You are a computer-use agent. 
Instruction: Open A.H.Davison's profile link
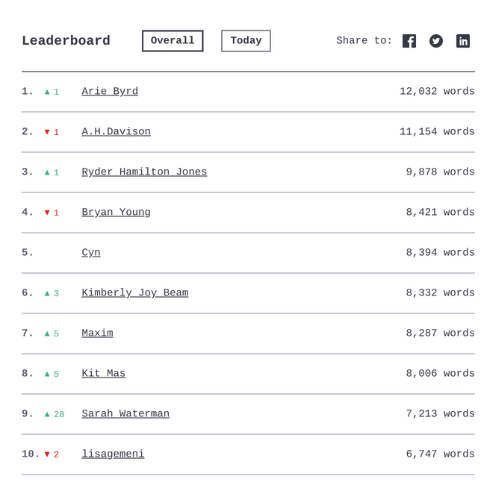tap(116, 132)
